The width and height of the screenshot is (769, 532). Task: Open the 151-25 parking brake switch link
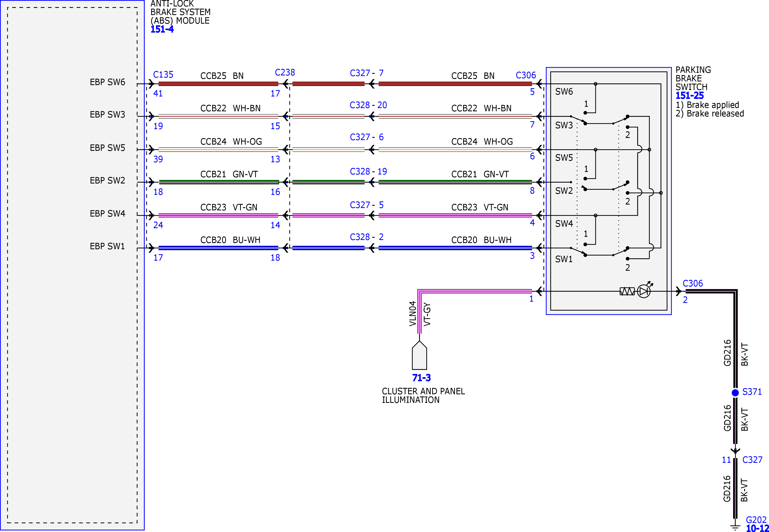click(689, 96)
